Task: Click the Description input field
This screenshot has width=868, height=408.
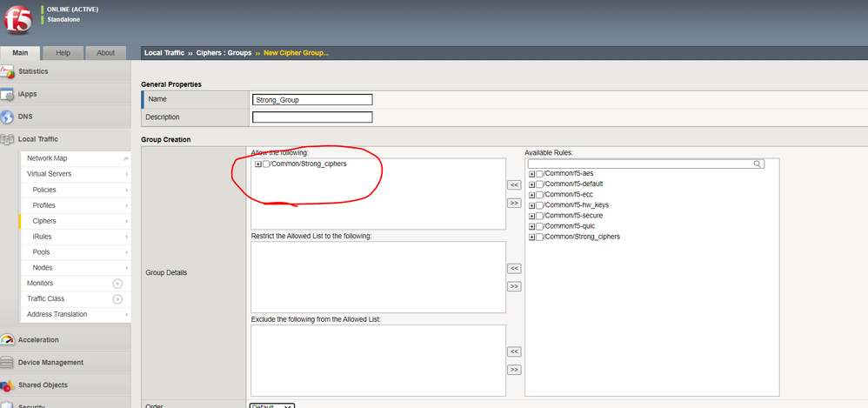Action: pyautogui.click(x=312, y=117)
